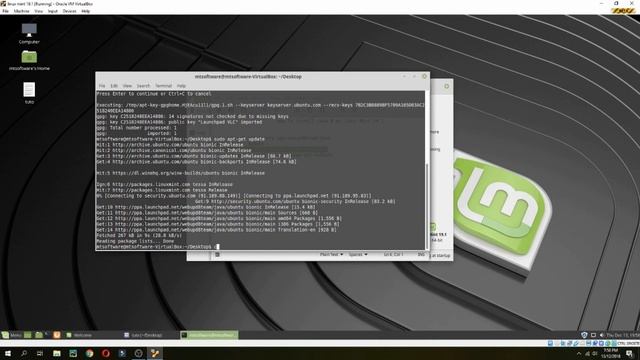Click the VirtualBox hard disk activity status icon
This screenshot has width=640, height=360.
point(550,343)
